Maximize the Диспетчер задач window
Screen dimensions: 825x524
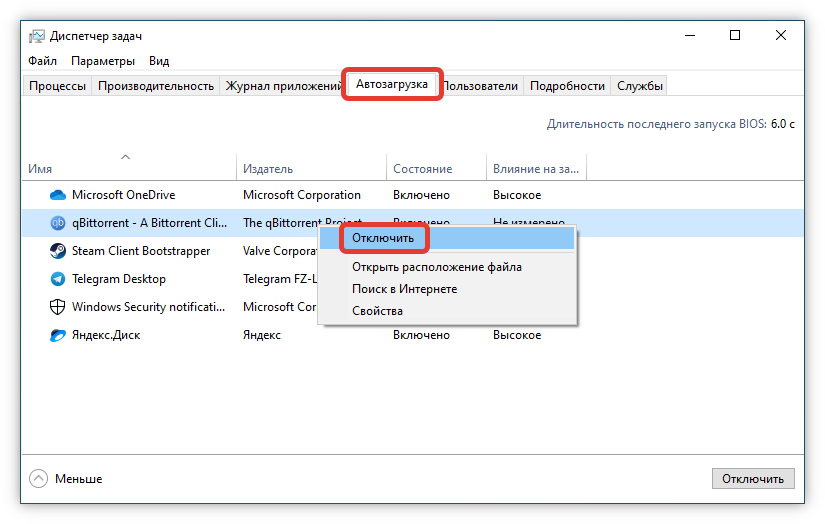point(735,36)
